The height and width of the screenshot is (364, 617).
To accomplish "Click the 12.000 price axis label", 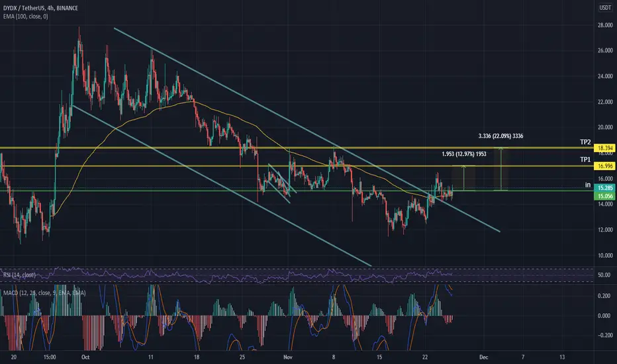I will point(605,230).
